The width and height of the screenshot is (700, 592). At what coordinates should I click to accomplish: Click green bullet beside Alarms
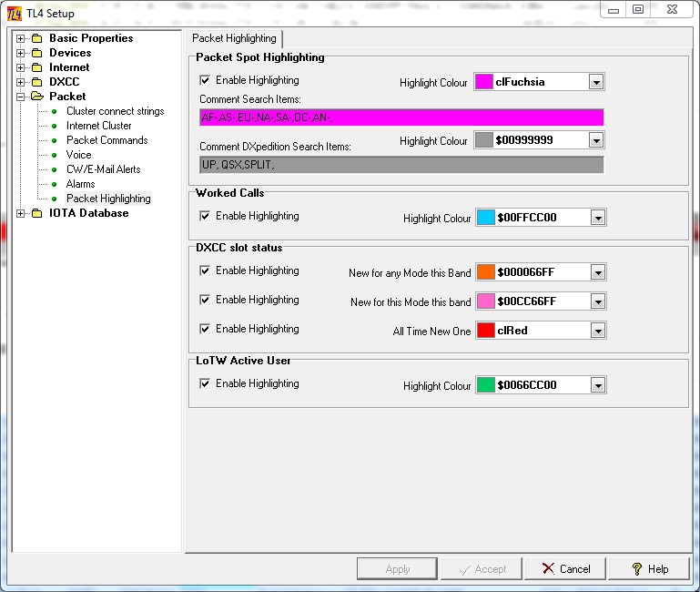pos(55,184)
